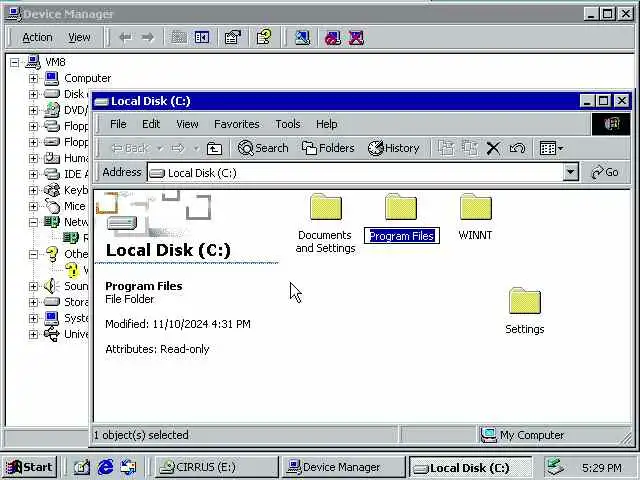Expand the DVD/CD-ROM tree node
Image resolution: width=640 pixels, height=480 pixels.
point(33,110)
